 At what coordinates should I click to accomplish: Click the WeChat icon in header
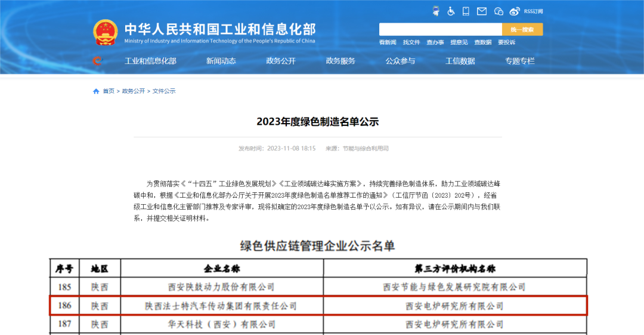coord(499,11)
